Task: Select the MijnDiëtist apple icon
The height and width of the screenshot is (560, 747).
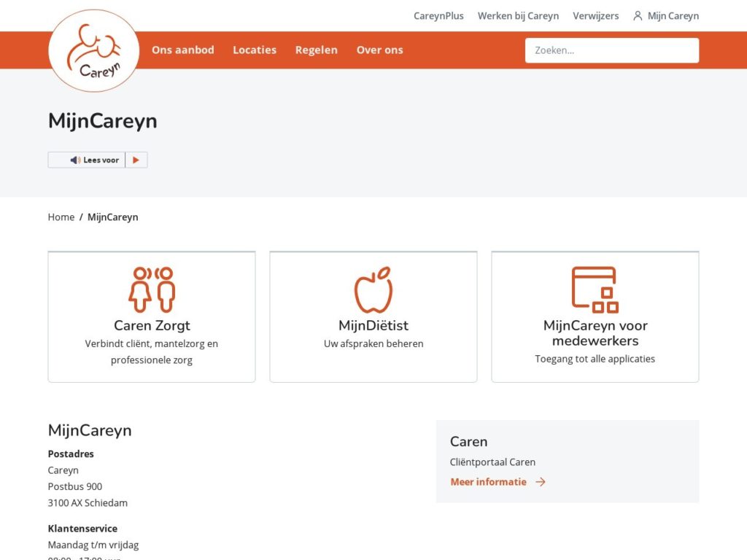Action: coord(373,290)
